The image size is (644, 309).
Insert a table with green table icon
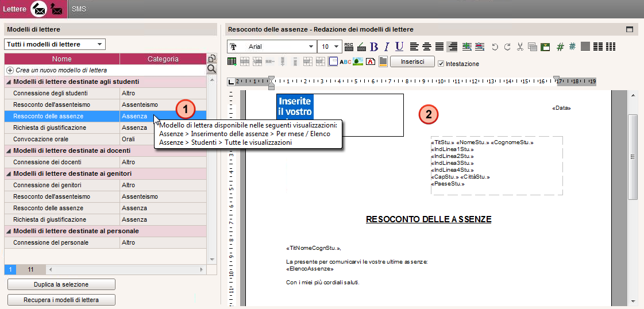233,62
